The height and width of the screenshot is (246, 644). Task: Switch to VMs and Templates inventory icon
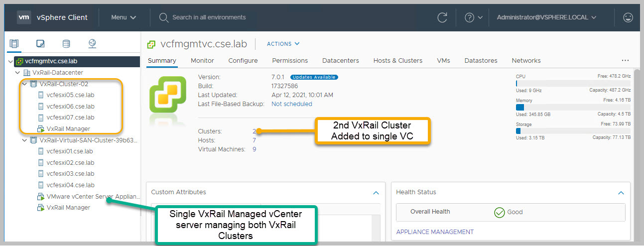[40, 44]
